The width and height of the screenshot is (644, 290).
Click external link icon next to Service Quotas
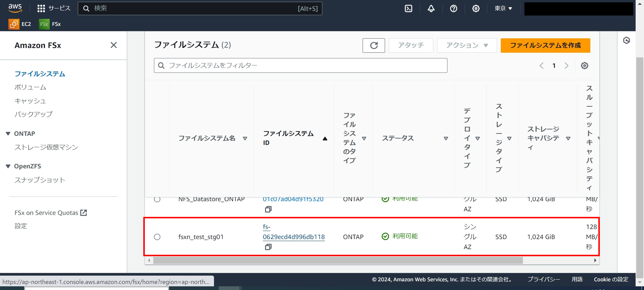click(83, 213)
